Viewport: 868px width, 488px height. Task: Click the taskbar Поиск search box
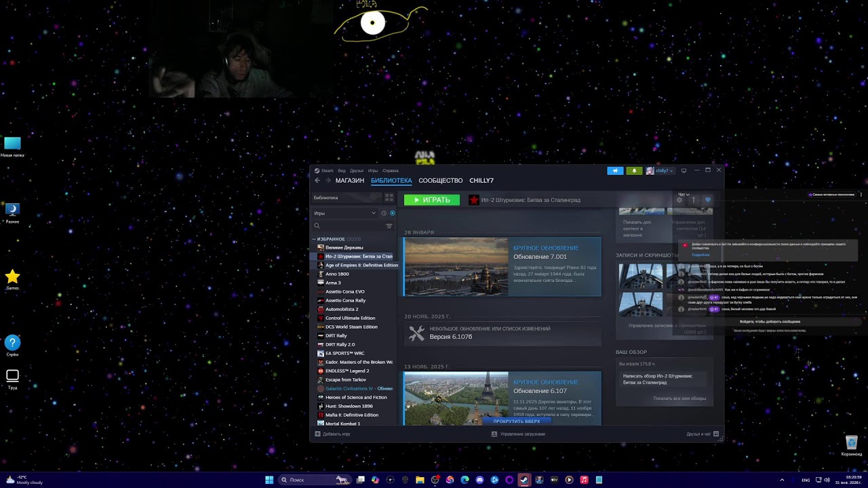tap(315, 480)
